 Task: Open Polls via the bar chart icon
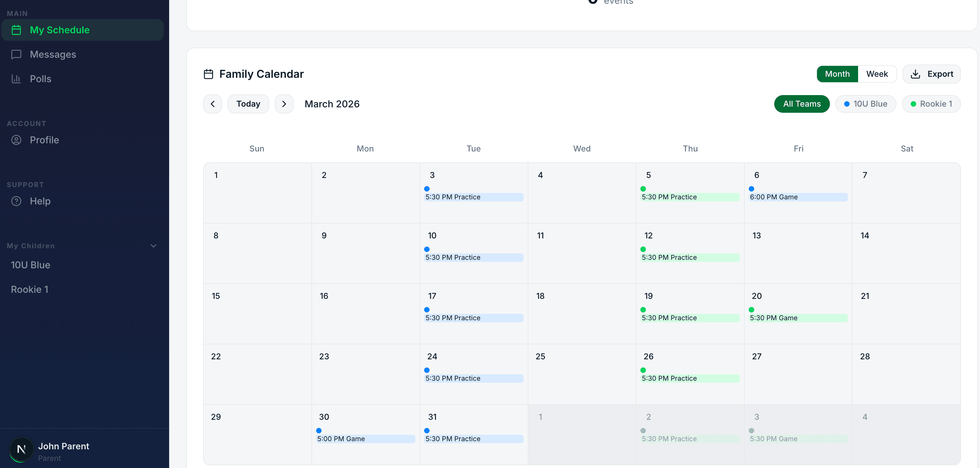[16, 79]
